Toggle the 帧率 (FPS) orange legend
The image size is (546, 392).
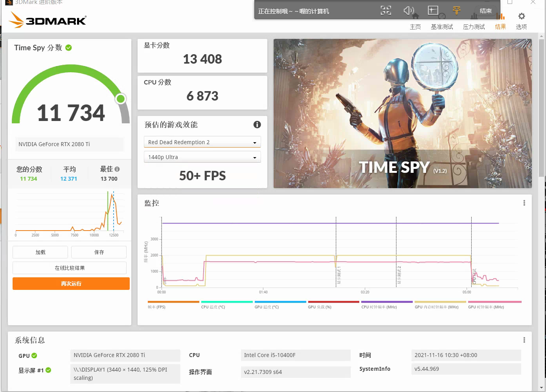(x=173, y=305)
